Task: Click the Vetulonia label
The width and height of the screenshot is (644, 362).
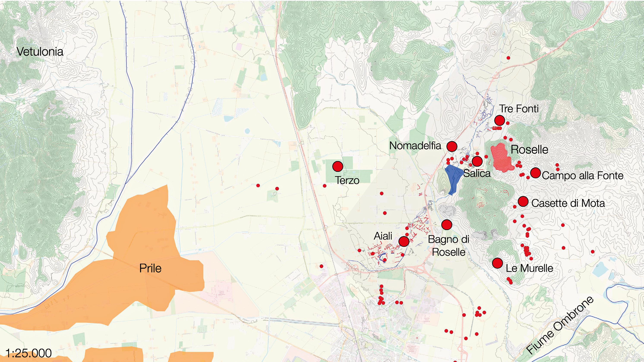Action: (40, 52)
